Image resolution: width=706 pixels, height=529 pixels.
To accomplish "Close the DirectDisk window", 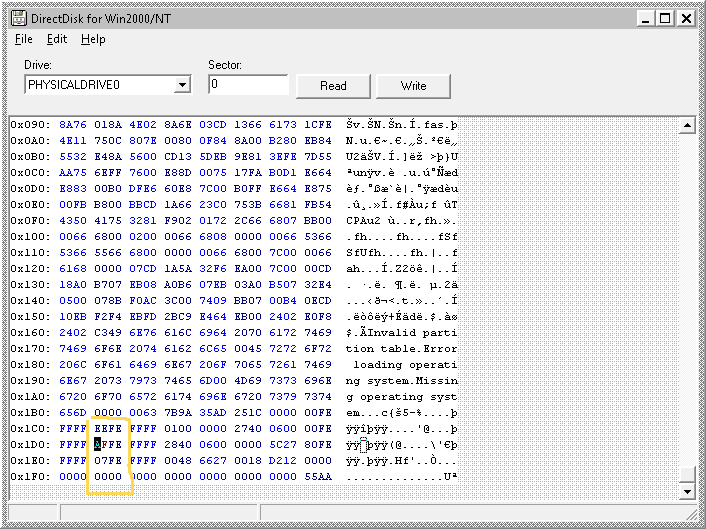I will 686,18.
